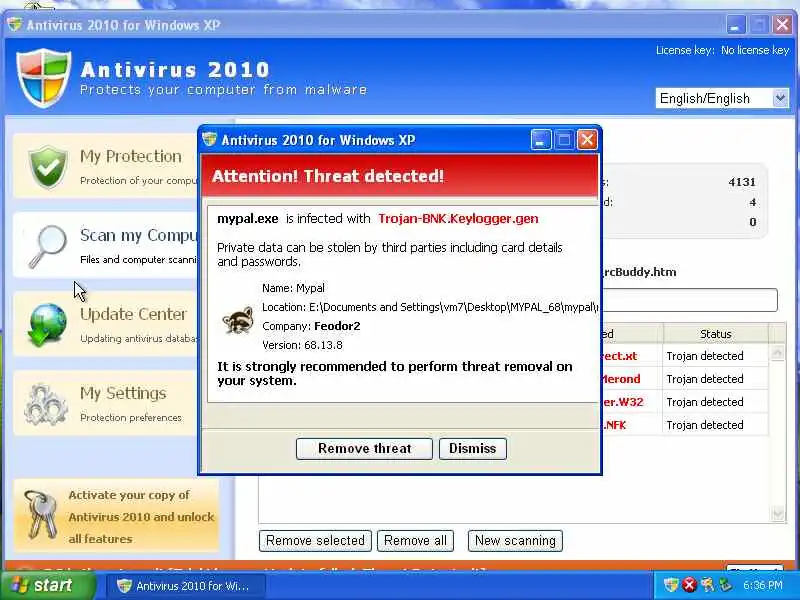
Task: Open the Windows start button
Action: click(48, 585)
